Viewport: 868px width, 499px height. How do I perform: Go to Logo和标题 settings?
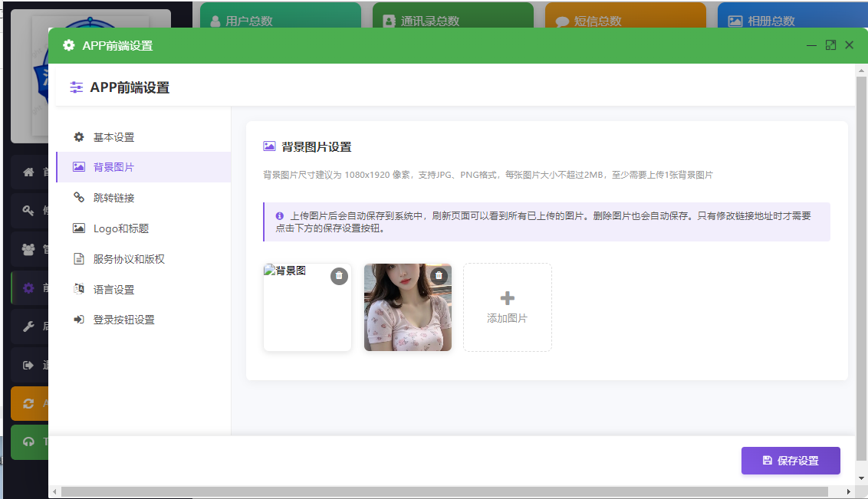143,228
